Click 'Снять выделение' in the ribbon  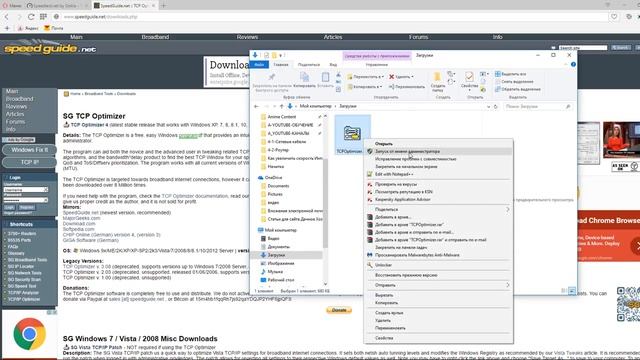(514, 82)
